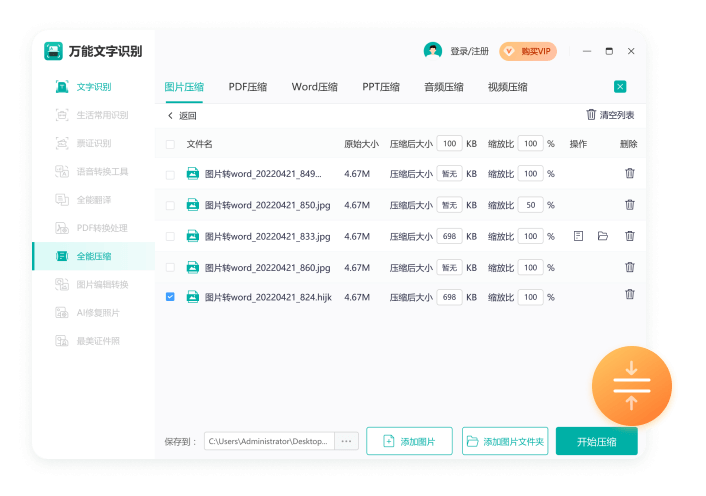
Task: Open the 全能压缩 sidebar section
Action: pos(94,256)
